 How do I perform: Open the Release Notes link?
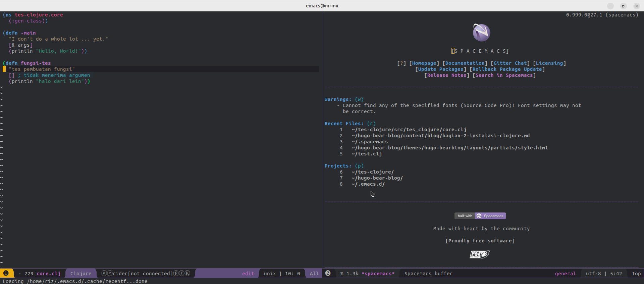pyautogui.click(x=447, y=75)
